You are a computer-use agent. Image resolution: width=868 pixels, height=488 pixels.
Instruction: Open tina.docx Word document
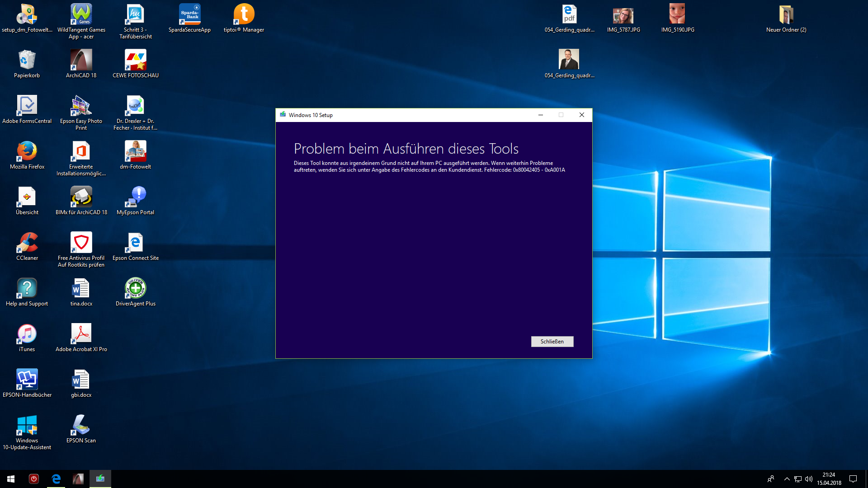[x=81, y=292]
